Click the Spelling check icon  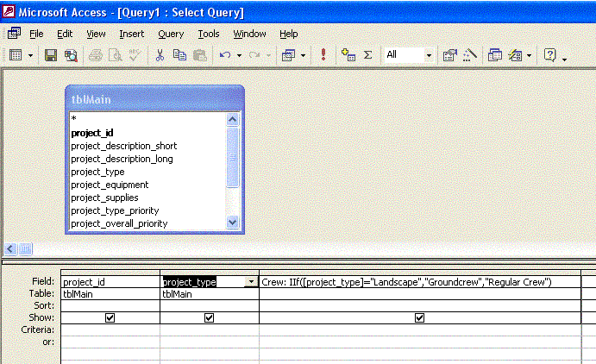[x=135, y=55]
